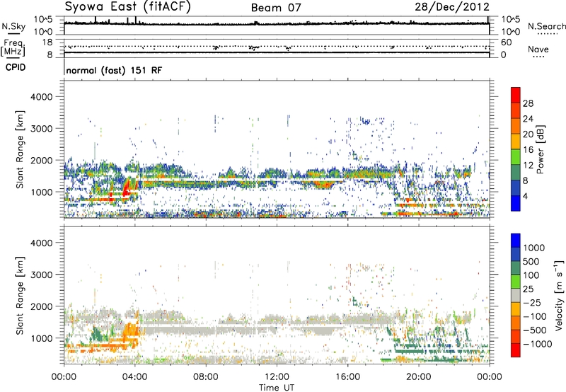Click the "Nave" legend label
The width and height of the screenshot is (566, 392).
coord(538,50)
